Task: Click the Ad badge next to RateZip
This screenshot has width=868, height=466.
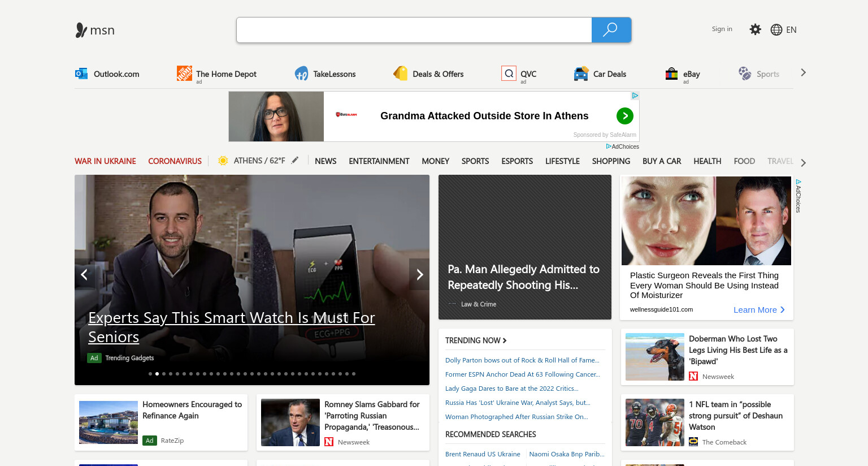Action: (150, 441)
